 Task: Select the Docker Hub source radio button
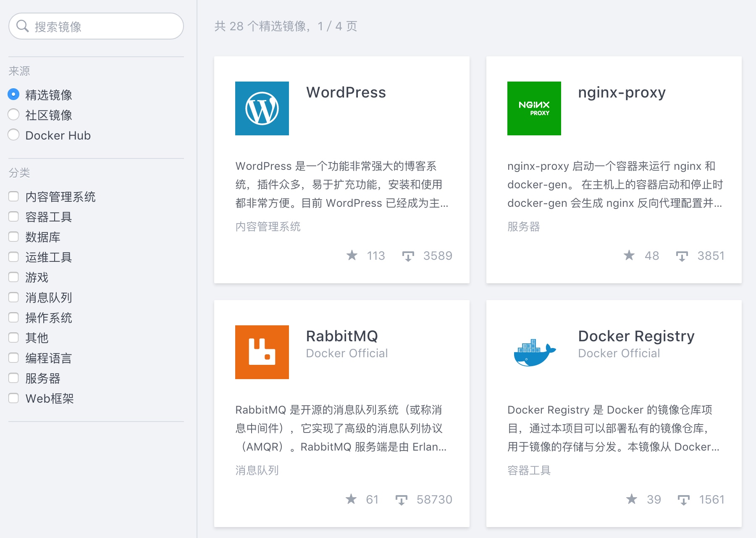13,134
